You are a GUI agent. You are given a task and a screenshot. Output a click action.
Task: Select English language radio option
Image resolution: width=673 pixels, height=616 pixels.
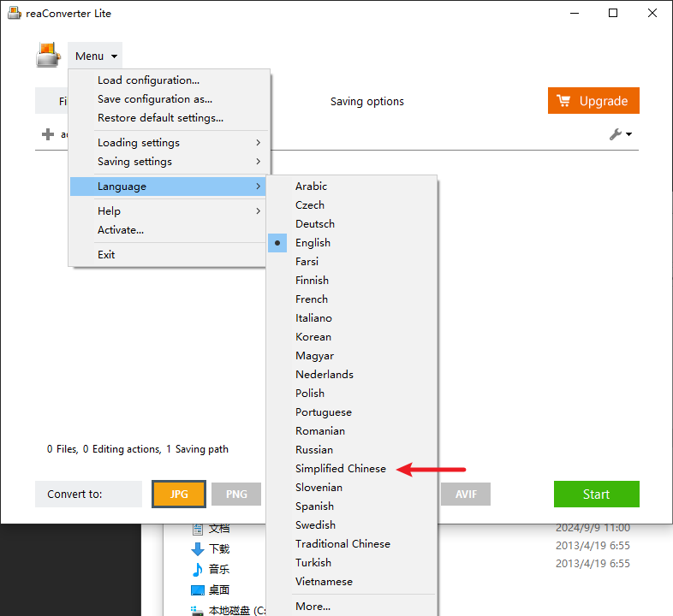[x=313, y=243]
